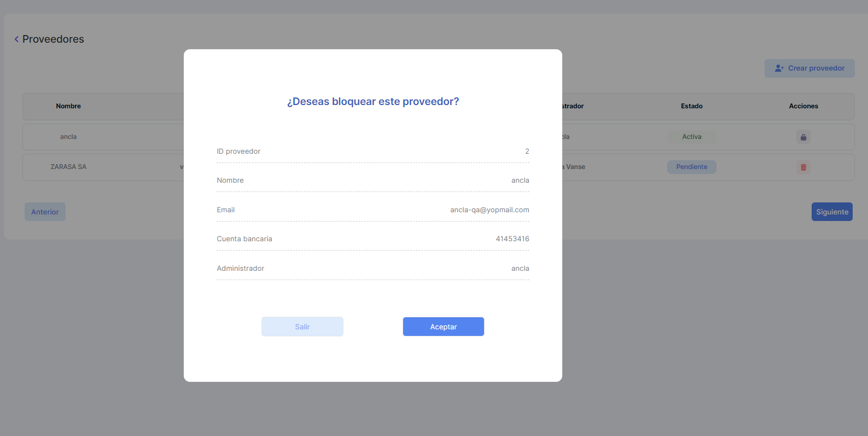Click the Pendiente status badge
Screen dimensions: 868x436
(x=691, y=167)
